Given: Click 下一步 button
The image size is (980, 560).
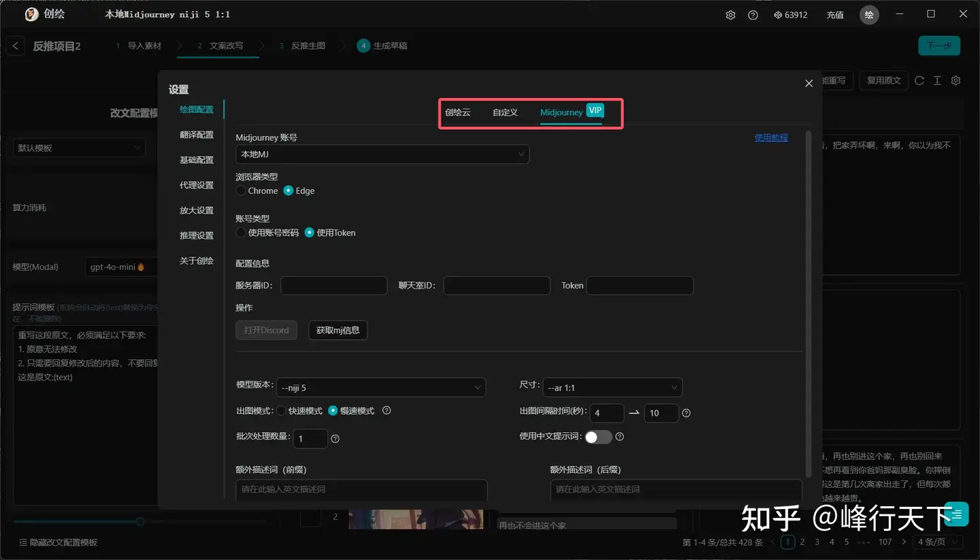Looking at the screenshot, I should pos(939,46).
